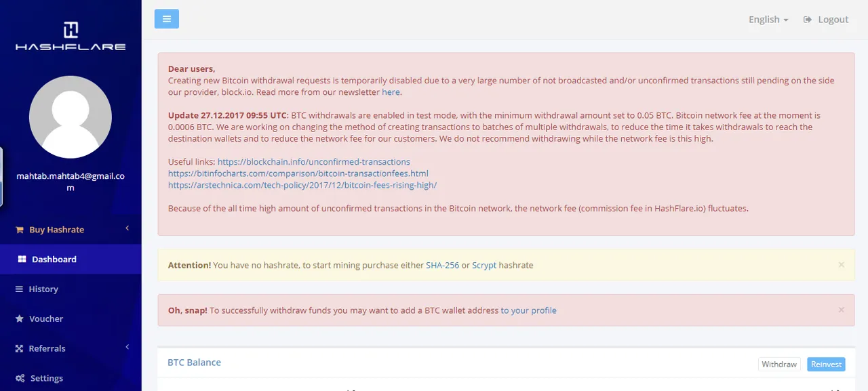Click the BTC Balance heading
The image size is (868, 391).
pos(194,363)
